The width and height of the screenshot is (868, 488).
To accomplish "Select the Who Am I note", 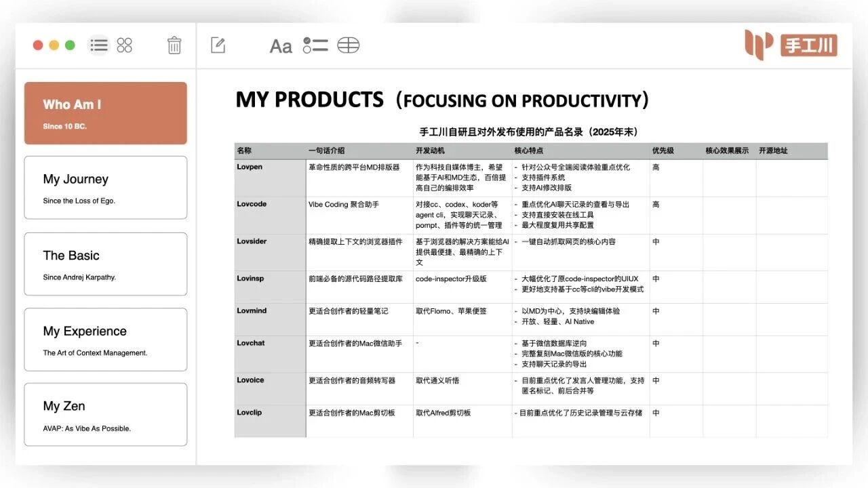I will pos(106,113).
